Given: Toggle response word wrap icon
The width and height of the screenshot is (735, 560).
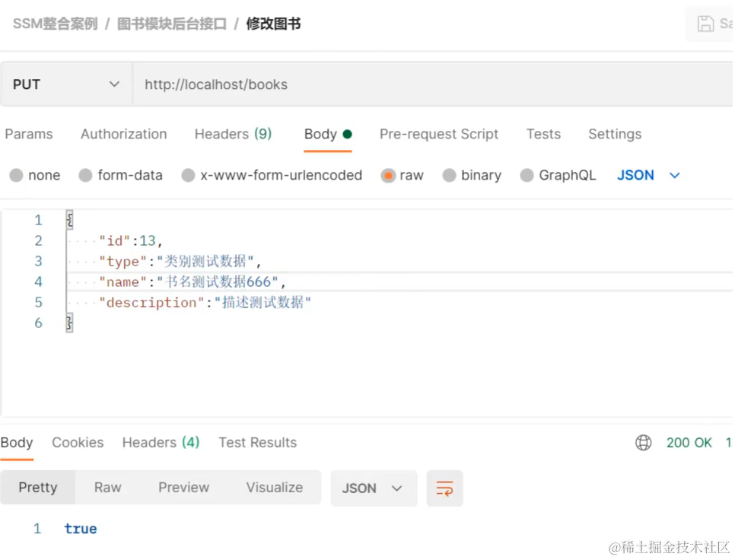Looking at the screenshot, I should [444, 488].
